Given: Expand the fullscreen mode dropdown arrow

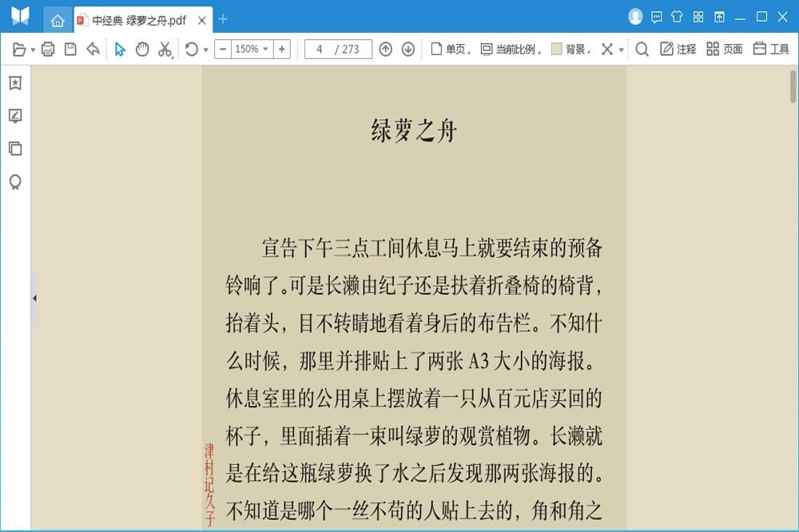Looking at the screenshot, I should [621, 50].
